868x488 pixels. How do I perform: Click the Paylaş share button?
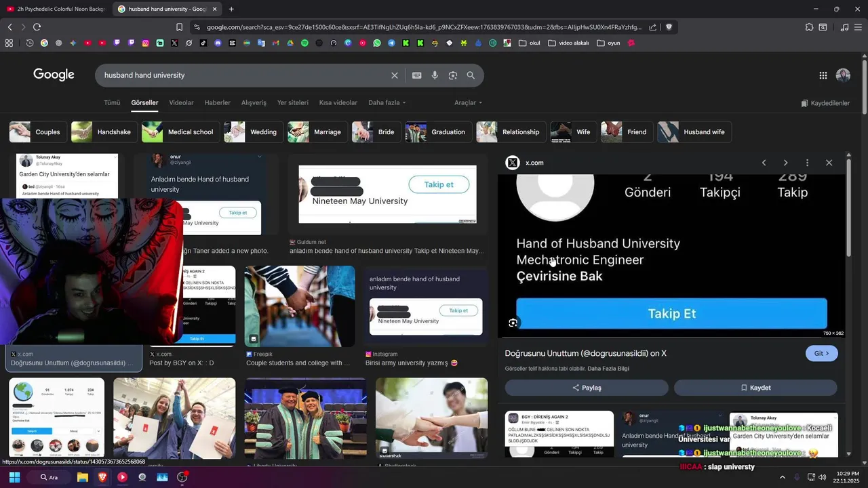pos(587,388)
